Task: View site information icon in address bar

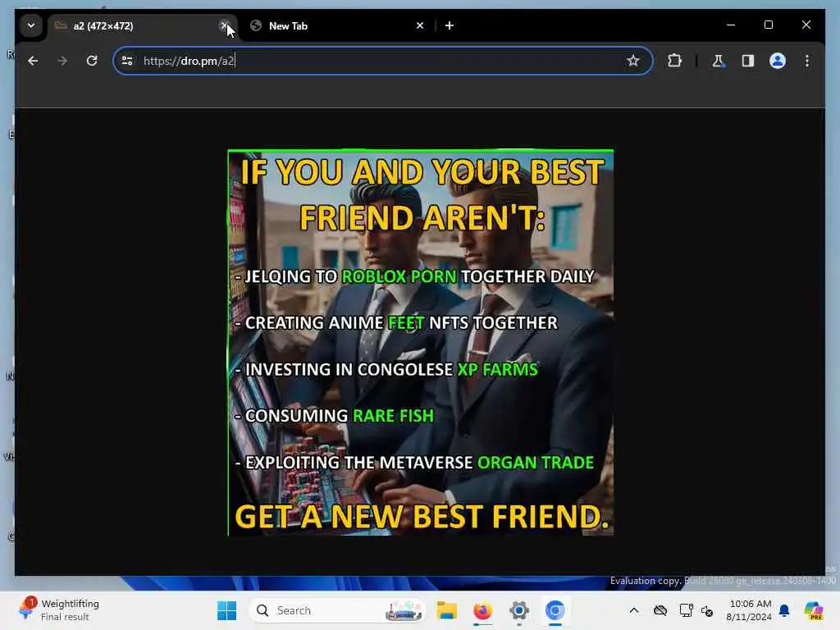Action: click(127, 61)
